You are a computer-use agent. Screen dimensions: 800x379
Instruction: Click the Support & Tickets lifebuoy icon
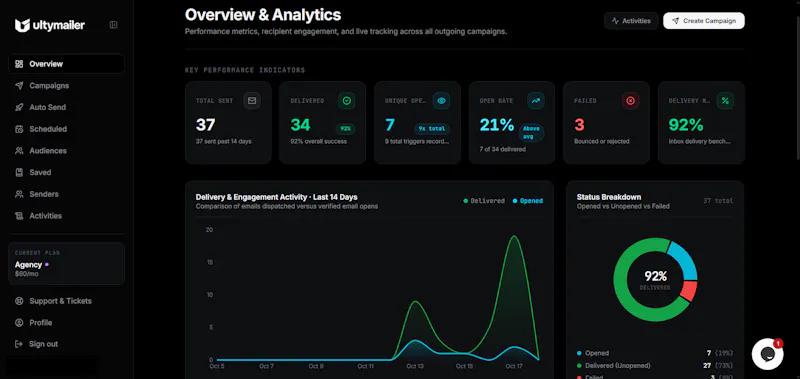coord(19,301)
